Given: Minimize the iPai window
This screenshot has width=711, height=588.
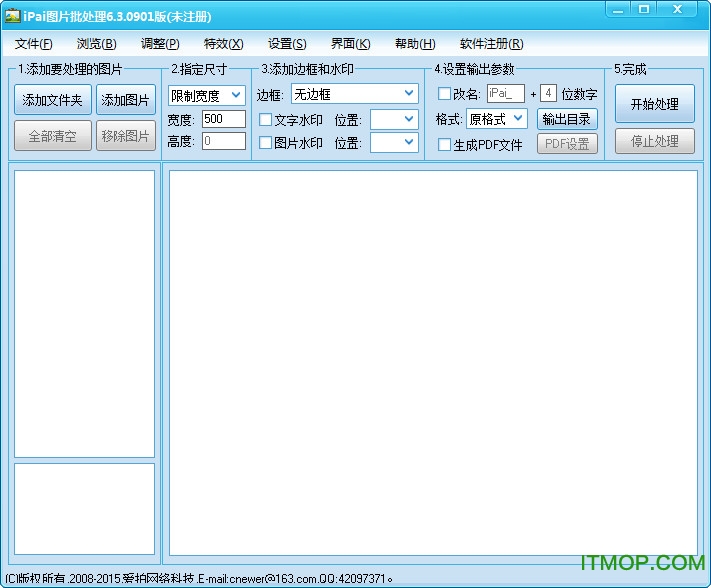Looking at the screenshot, I should click(618, 10).
